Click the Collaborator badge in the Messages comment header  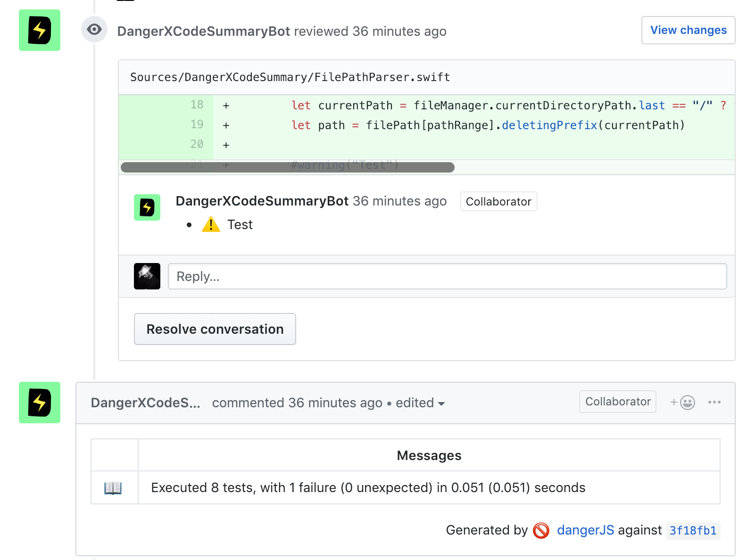pyautogui.click(x=617, y=402)
